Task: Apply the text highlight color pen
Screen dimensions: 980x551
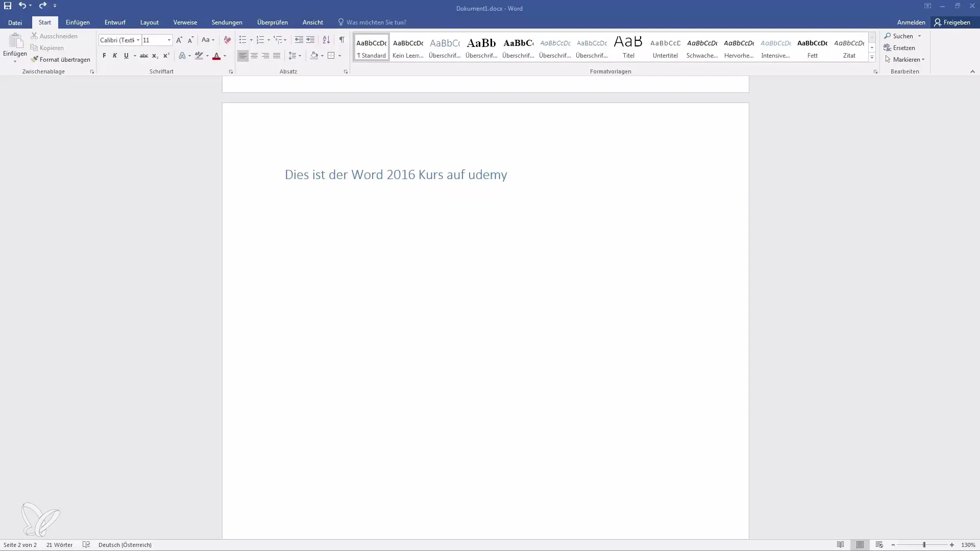Action: coord(199,56)
